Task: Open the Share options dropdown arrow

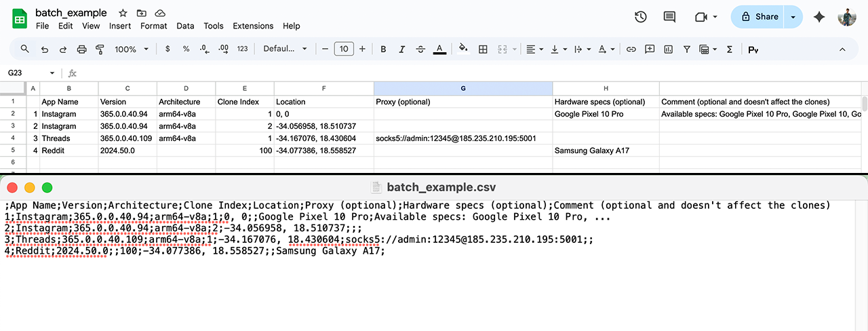Action: [793, 17]
